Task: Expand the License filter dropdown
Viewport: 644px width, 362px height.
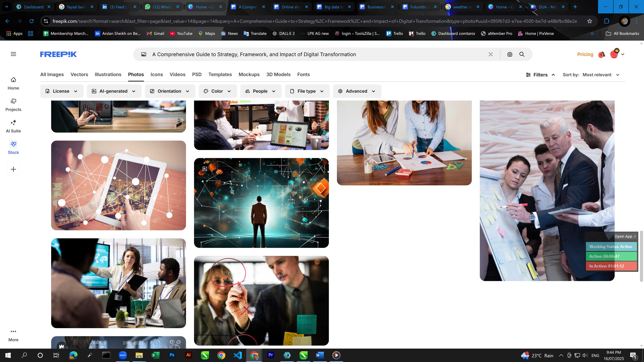Action: pos(62,91)
